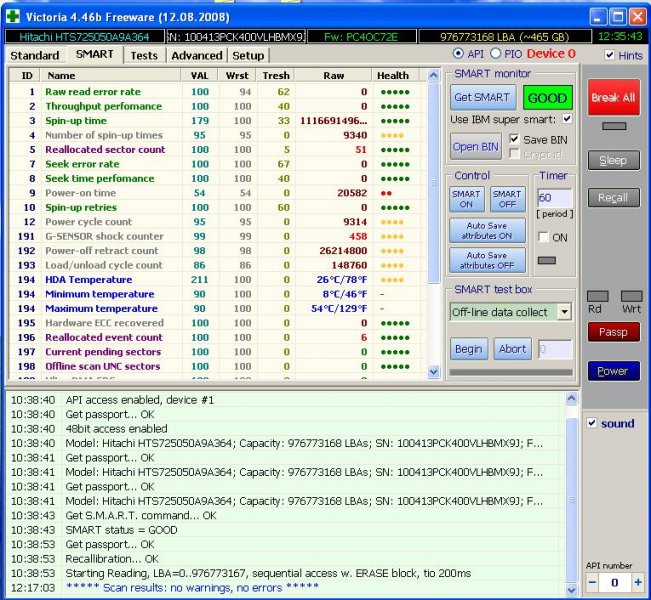Toggle the Hints checkbox
The image size is (651, 600).
click(611, 55)
